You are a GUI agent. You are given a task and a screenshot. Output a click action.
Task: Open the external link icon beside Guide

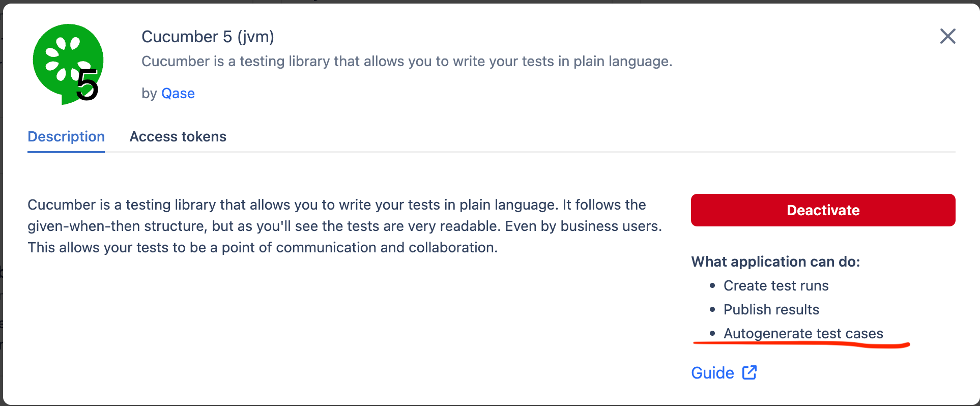coord(750,372)
